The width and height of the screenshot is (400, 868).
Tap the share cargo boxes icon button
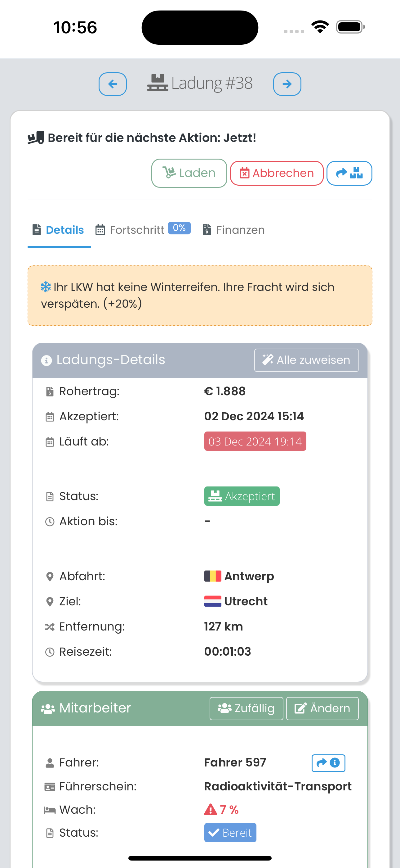tap(349, 173)
